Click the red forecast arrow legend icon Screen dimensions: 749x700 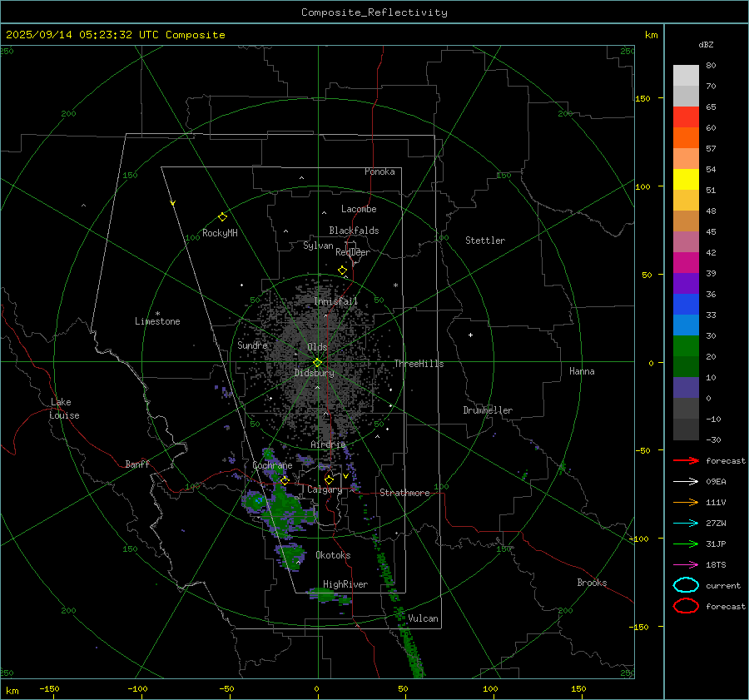686,460
